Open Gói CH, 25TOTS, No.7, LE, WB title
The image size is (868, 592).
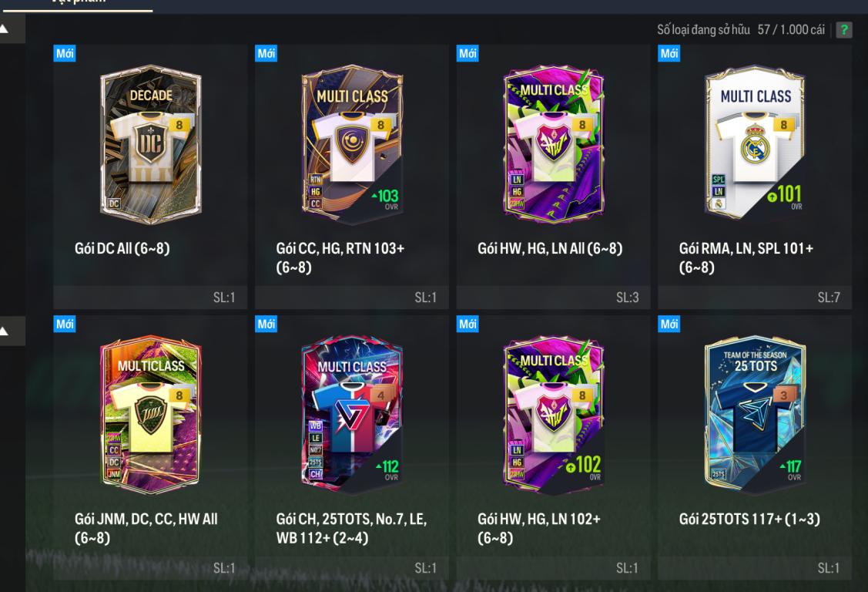coord(351,528)
